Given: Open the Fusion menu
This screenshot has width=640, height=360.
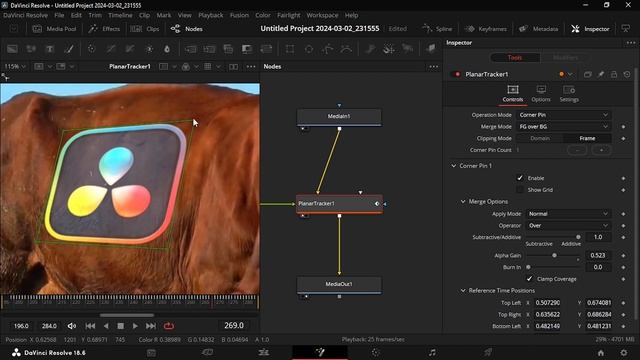Looking at the screenshot, I should (239, 15).
